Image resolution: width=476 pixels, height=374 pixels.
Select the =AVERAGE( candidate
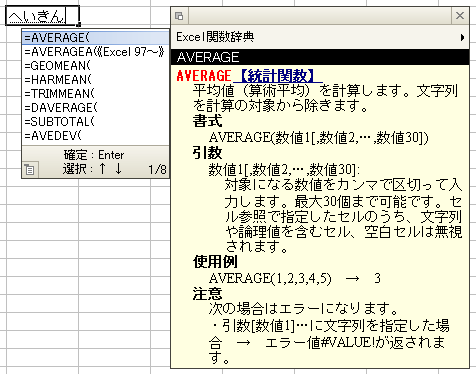coord(96,38)
